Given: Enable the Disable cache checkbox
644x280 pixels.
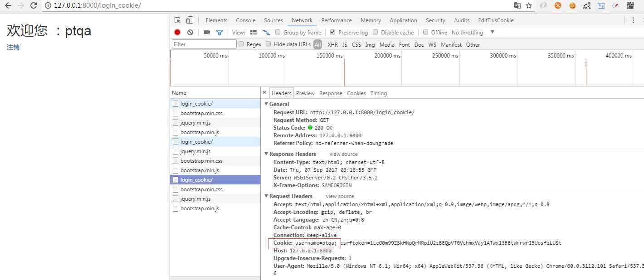Looking at the screenshot, I should [376, 32].
